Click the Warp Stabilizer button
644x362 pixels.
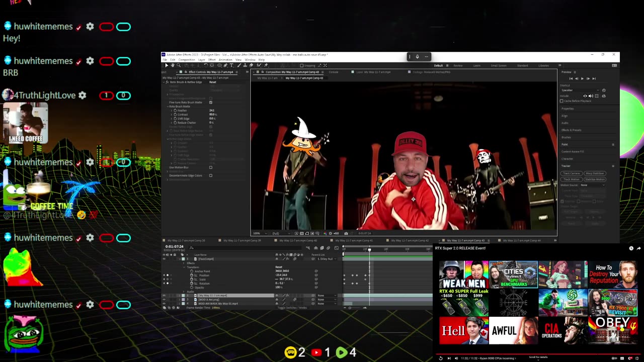click(x=595, y=173)
